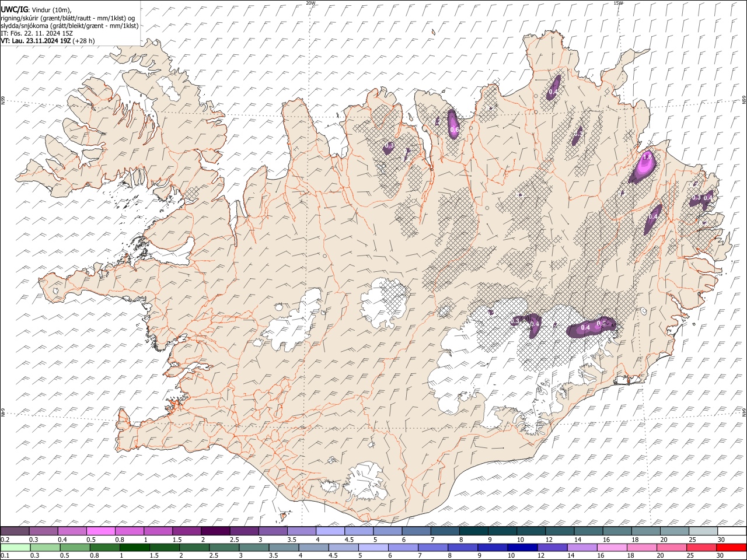Pick top legend white swatch after 30
The width and height of the screenshot is (747, 560).
[x=732, y=531]
